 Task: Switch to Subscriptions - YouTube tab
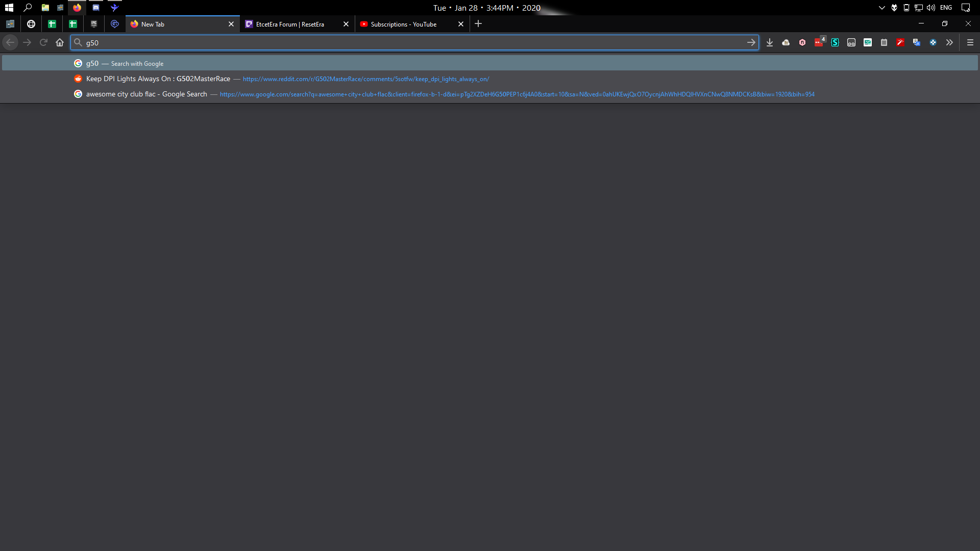(x=403, y=24)
